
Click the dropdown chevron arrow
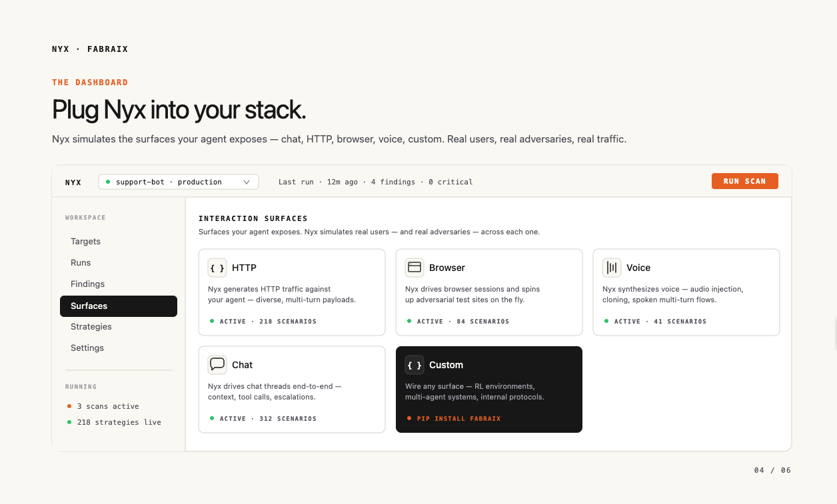click(x=247, y=182)
